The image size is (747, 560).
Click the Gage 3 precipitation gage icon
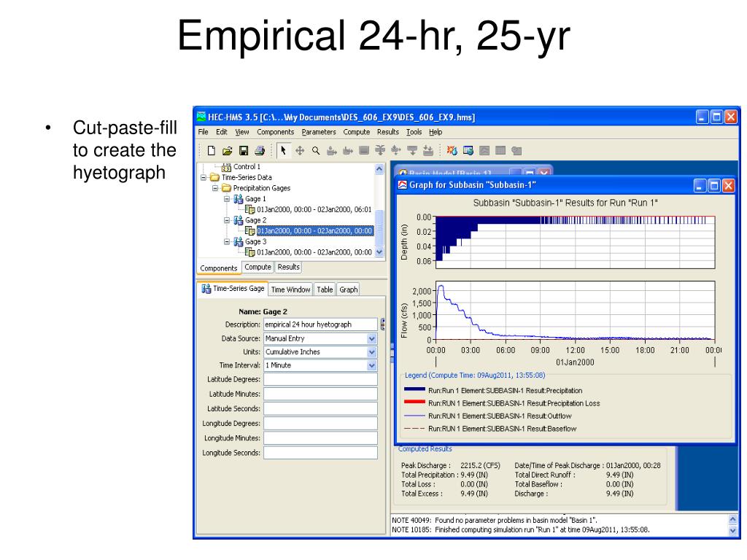coord(239,242)
